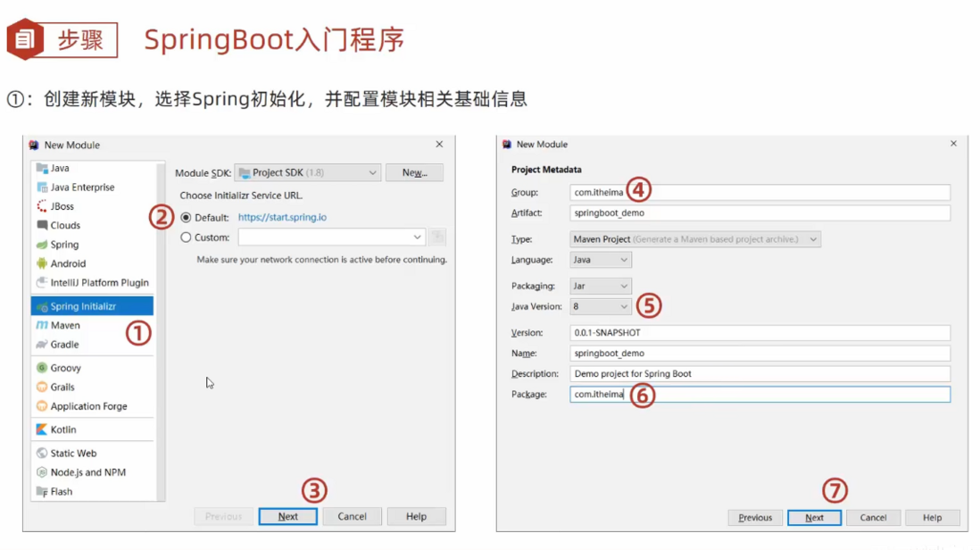Click the Description input field

point(760,374)
